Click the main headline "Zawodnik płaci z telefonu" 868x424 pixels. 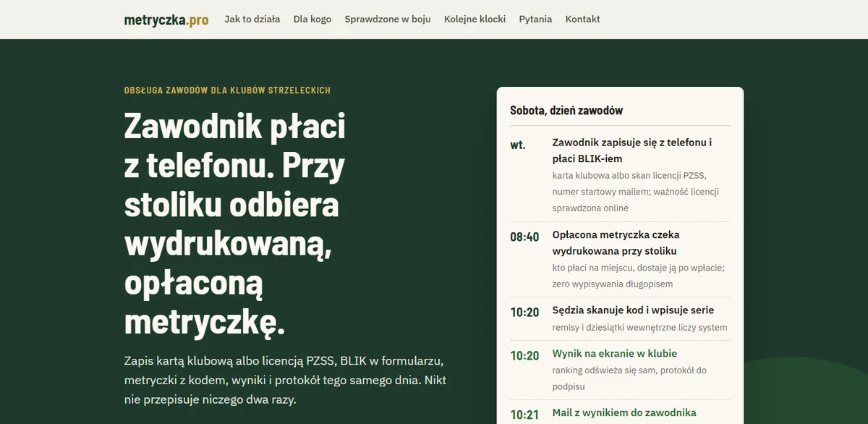[235, 224]
